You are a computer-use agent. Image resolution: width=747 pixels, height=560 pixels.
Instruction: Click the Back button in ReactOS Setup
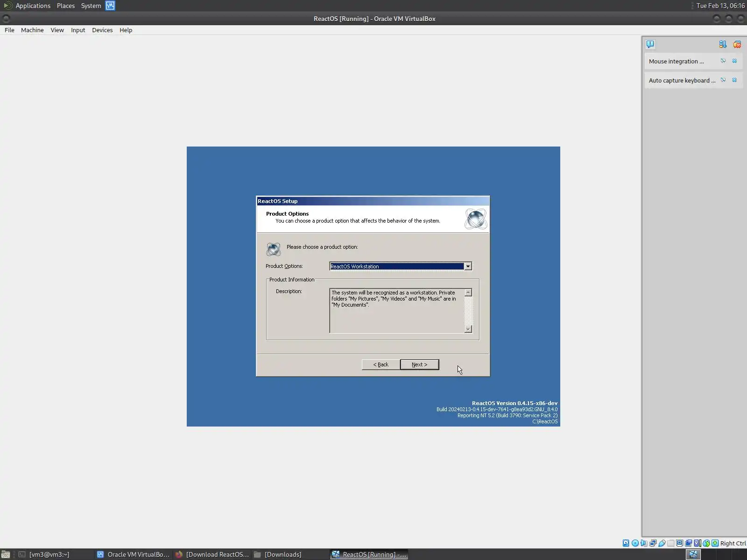(381, 364)
